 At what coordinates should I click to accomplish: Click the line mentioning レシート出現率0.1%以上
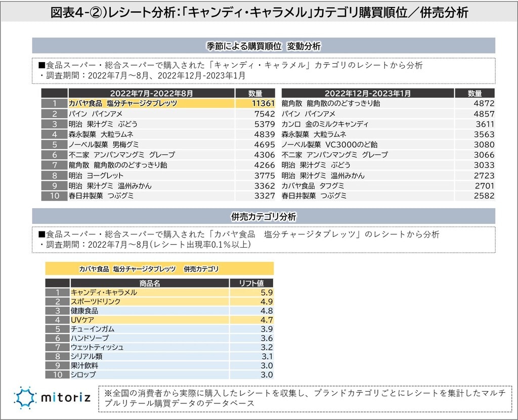point(145,245)
